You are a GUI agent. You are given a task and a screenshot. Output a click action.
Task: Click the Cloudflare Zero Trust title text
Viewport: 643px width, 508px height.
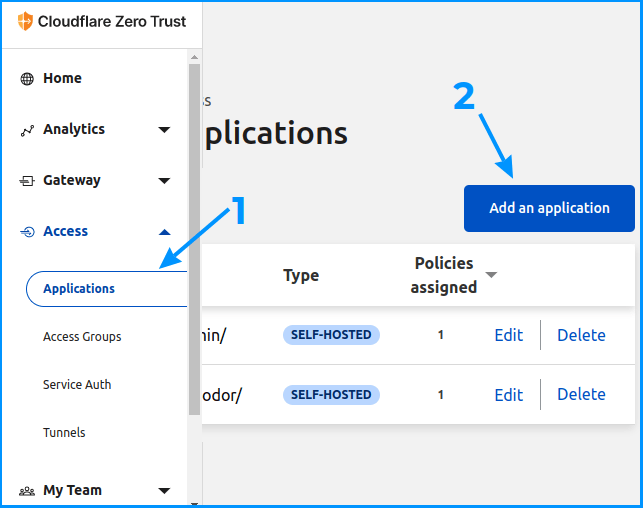[x=112, y=21]
